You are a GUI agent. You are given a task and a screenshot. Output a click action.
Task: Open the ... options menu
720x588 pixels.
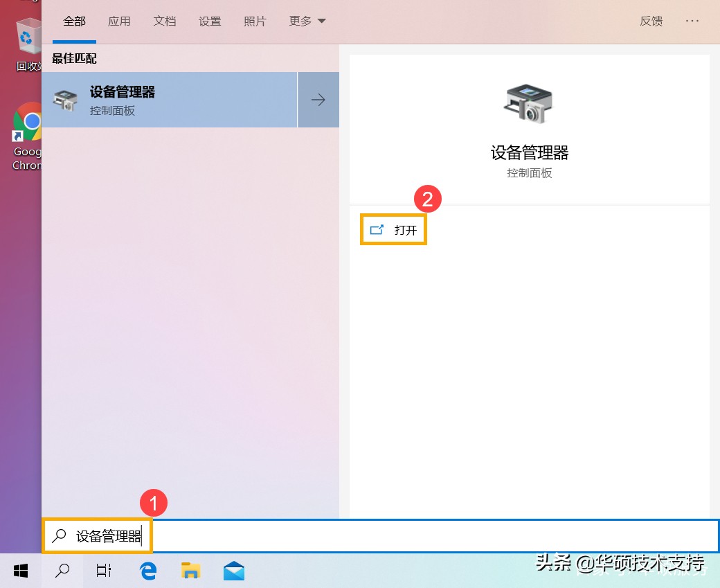[x=692, y=21]
